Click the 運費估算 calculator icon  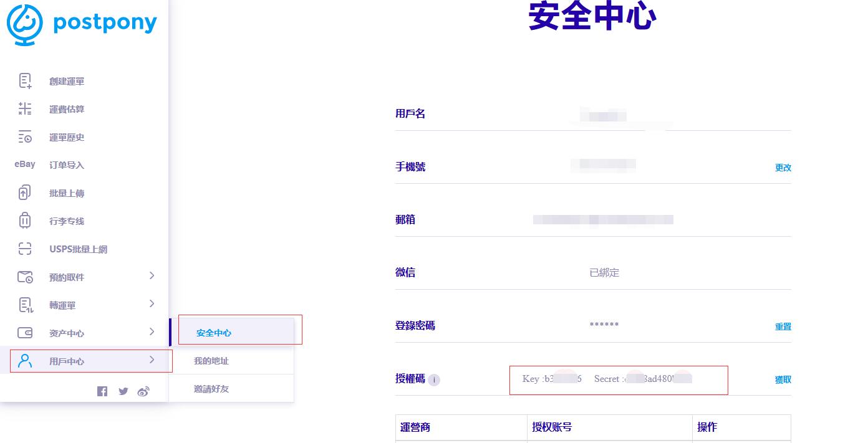(x=25, y=109)
